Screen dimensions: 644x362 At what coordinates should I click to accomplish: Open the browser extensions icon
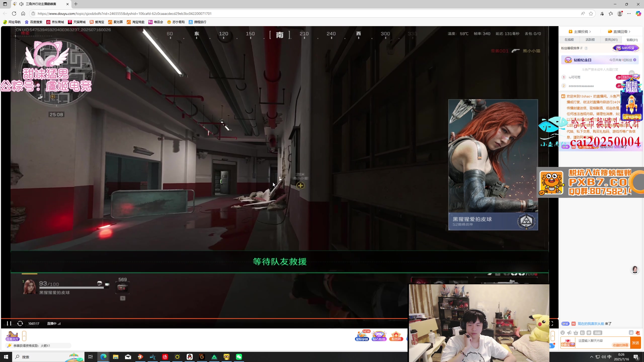click(602, 14)
